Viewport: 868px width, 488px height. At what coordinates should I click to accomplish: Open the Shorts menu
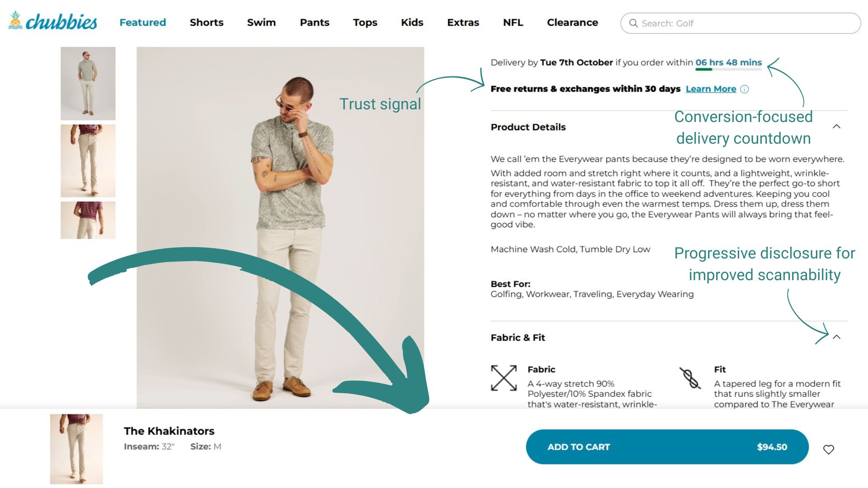click(x=207, y=23)
